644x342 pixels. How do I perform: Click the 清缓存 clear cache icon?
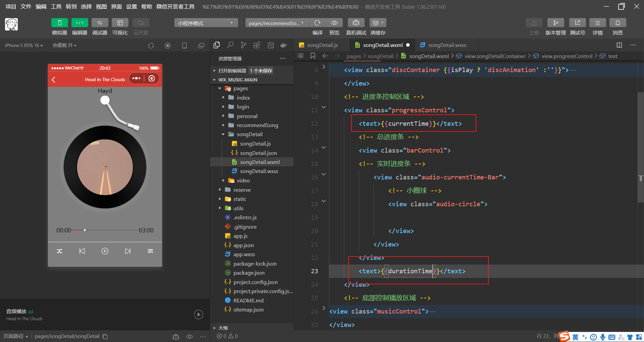point(378,23)
